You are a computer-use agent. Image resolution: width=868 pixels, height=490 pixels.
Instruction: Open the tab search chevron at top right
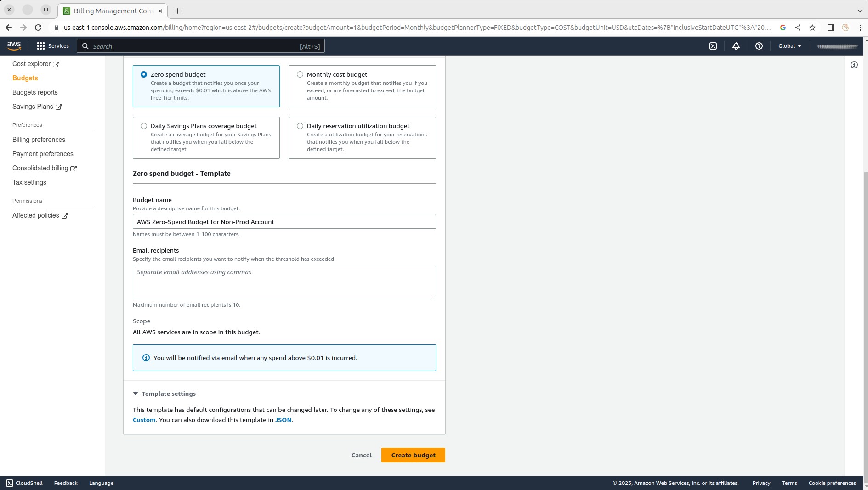pos(860,11)
